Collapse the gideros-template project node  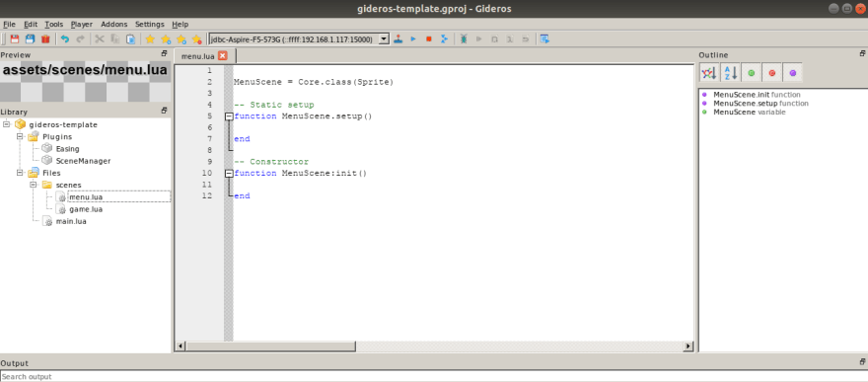point(7,124)
